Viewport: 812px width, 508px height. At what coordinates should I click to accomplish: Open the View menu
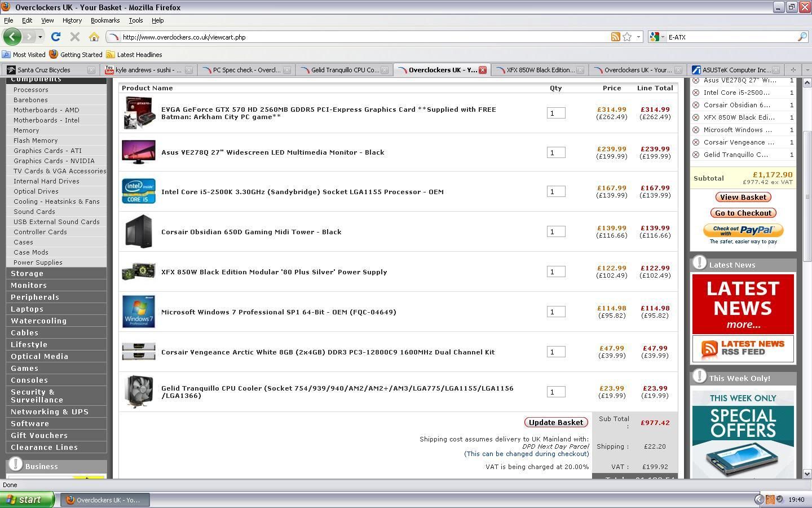click(x=47, y=20)
